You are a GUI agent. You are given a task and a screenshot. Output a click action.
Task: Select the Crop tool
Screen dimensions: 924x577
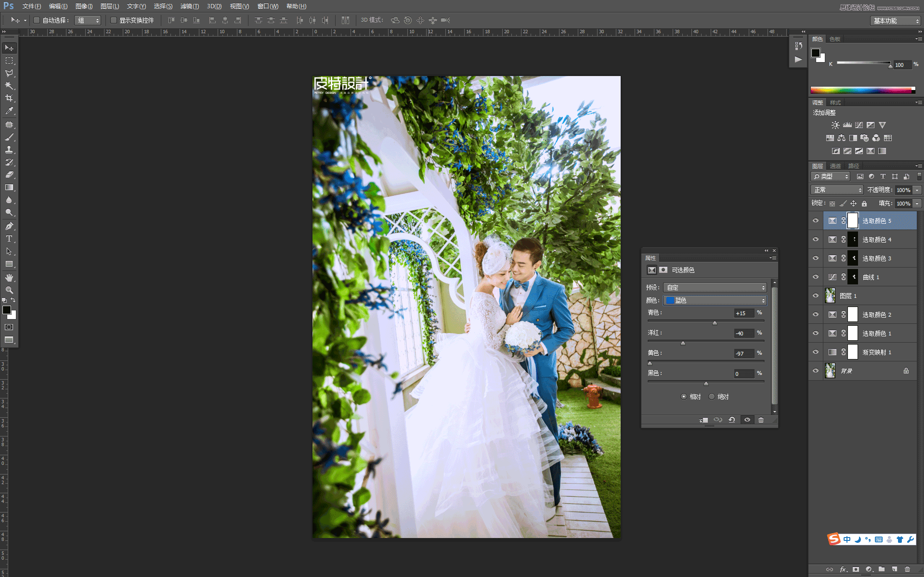(x=10, y=98)
